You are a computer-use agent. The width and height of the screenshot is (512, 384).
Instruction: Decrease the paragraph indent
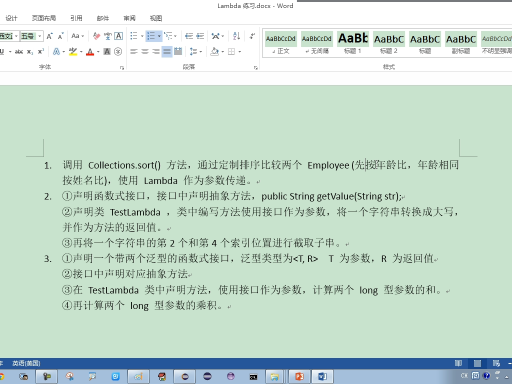(x=189, y=36)
